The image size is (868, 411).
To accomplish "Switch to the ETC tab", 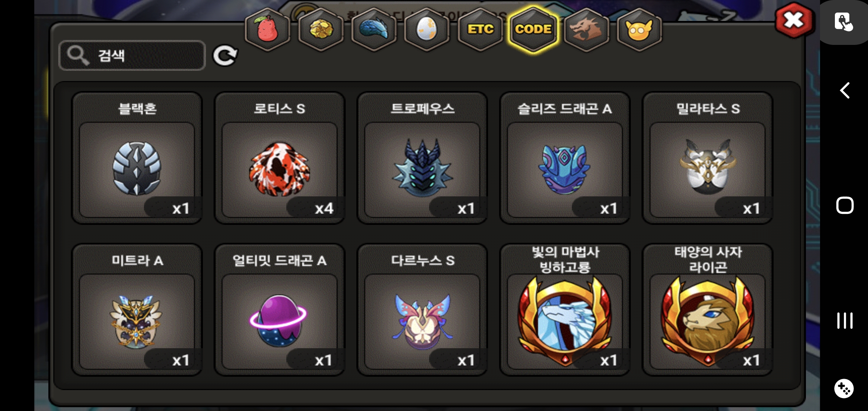I will [x=480, y=29].
